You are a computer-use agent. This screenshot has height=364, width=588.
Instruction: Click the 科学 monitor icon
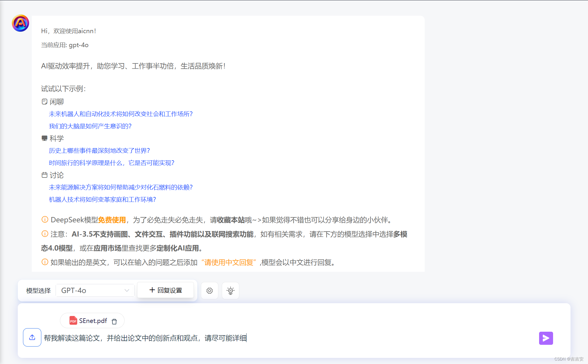pyautogui.click(x=44, y=138)
